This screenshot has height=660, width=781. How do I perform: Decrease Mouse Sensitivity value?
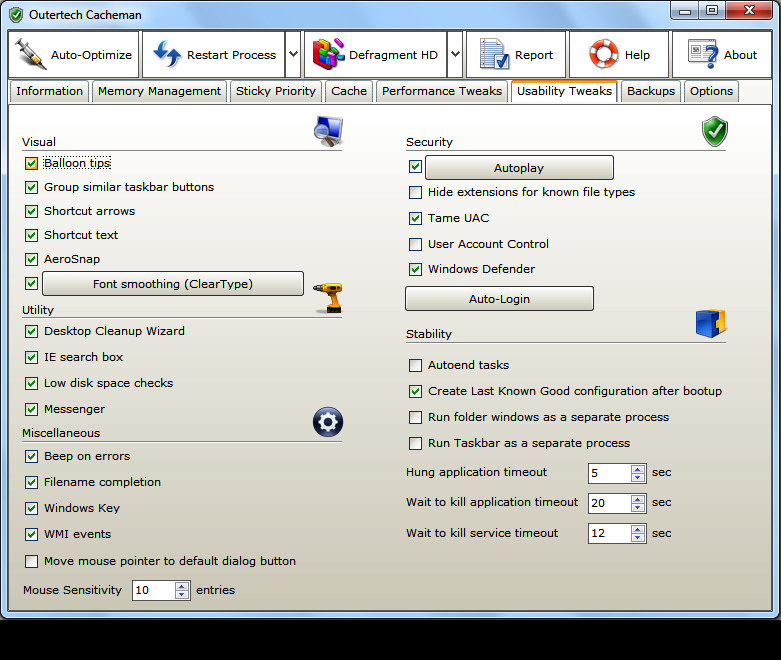[x=182, y=595]
